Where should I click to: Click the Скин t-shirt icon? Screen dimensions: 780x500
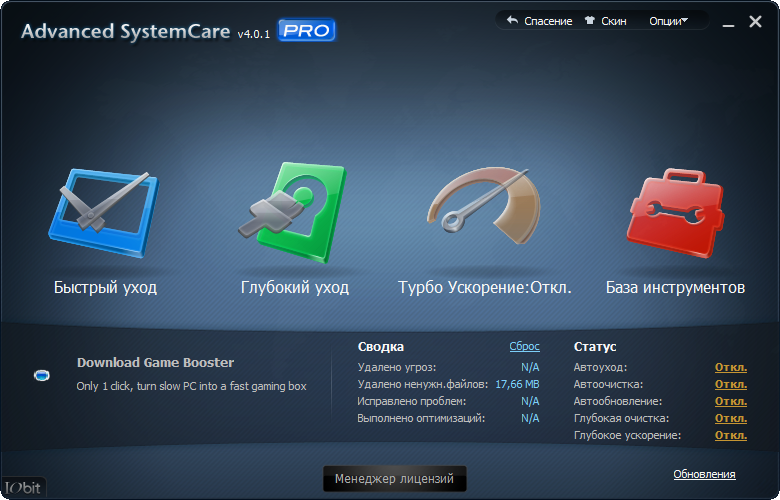(589, 20)
